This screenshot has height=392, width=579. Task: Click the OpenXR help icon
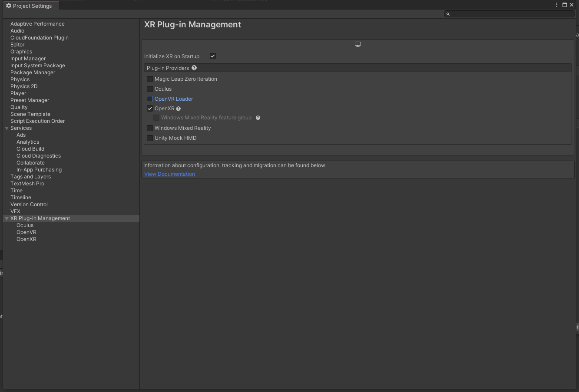[179, 109]
